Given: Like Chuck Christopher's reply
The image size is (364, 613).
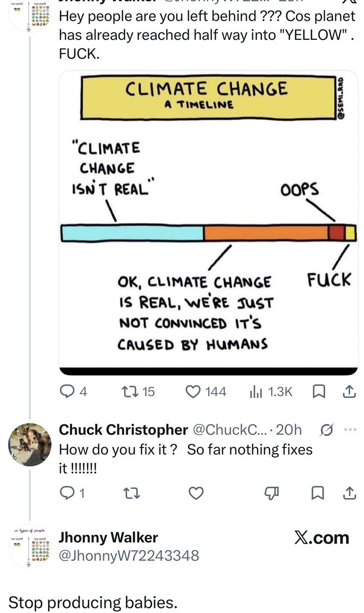Looking at the screenshot, I should [x=196, y=493].
